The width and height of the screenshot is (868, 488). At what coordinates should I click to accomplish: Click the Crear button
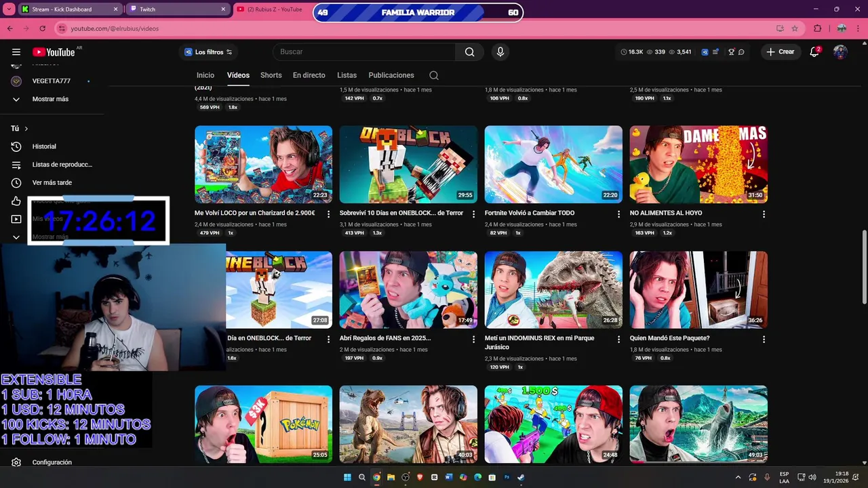click(780, 52)
